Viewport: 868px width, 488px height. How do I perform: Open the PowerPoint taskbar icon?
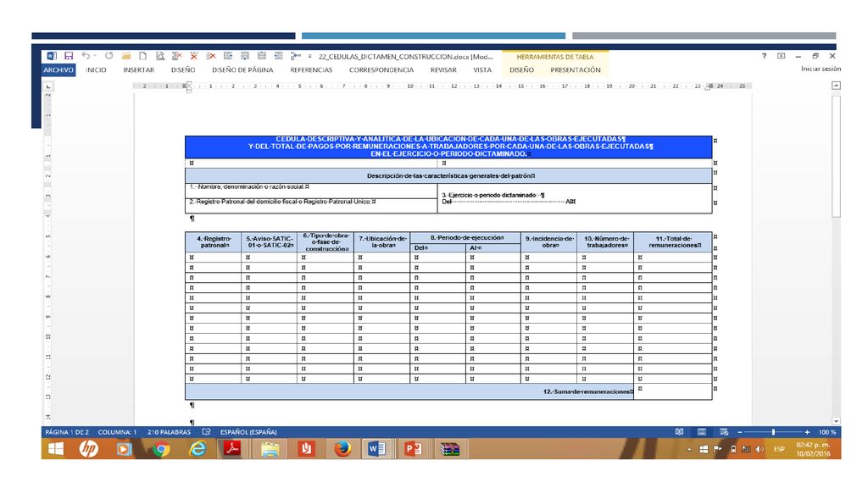pyautogui.click(x=413, y=449)
